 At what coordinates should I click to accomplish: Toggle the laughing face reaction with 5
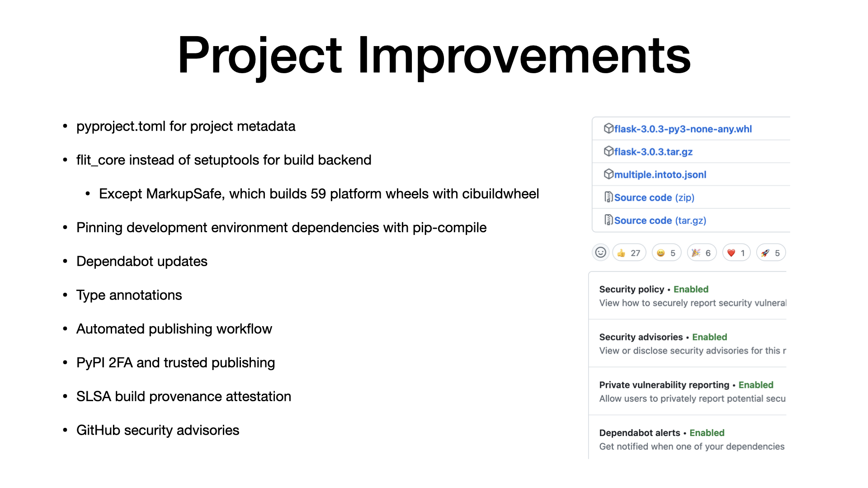pyautogui.click(x=666, y=253)
